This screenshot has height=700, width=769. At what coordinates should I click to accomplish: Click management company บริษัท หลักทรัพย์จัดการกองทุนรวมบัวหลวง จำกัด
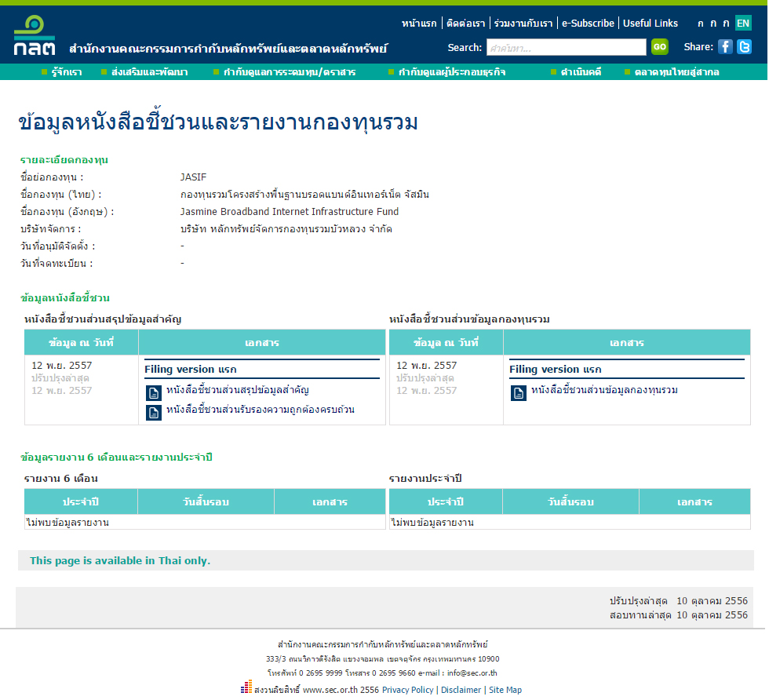286,229
